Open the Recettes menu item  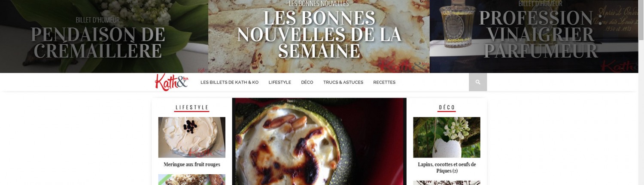tap(384, 82)
